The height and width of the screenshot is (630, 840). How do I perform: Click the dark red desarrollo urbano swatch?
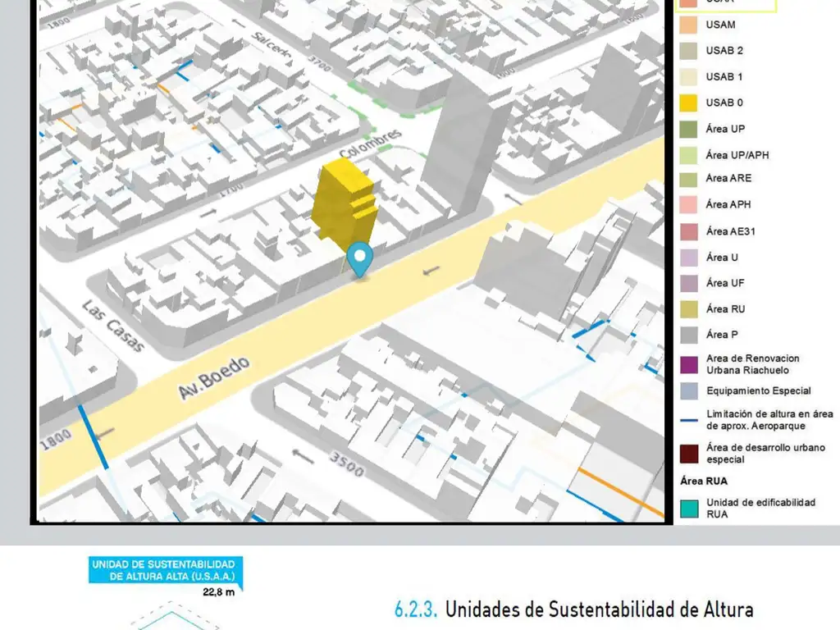(x=688, y=453)
